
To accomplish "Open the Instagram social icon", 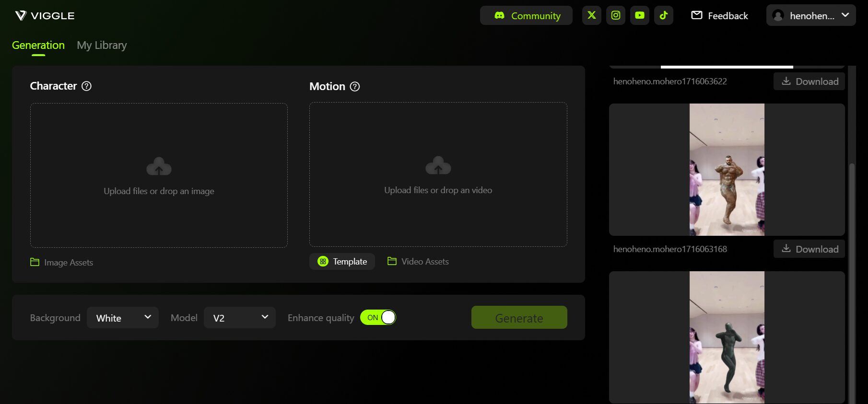I will pyautogui.click(x=615, y=15).
